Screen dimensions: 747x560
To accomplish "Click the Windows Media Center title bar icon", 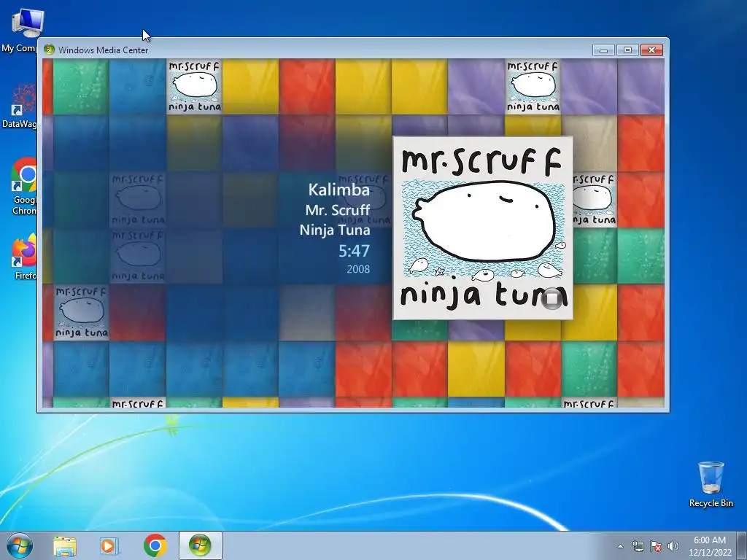I will point(49,50).
